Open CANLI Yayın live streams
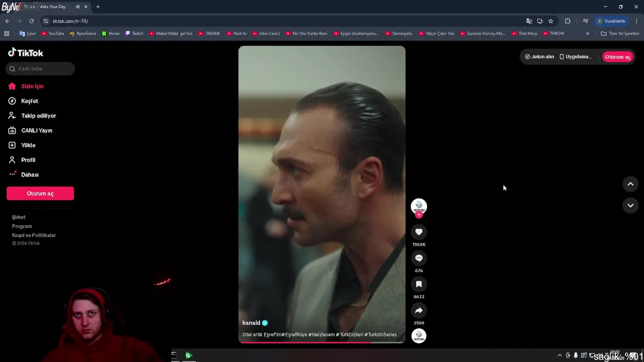 click(30, 130)
